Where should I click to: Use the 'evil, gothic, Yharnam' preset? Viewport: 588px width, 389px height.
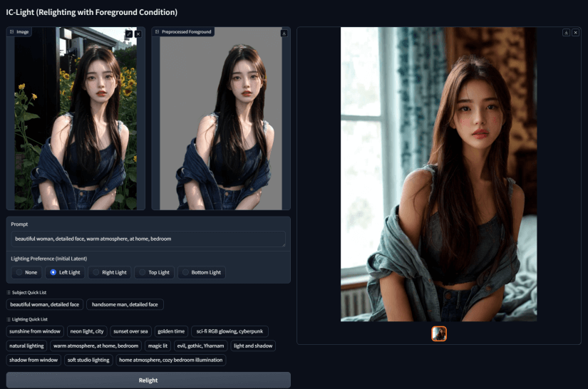click(x=200, y=346)
